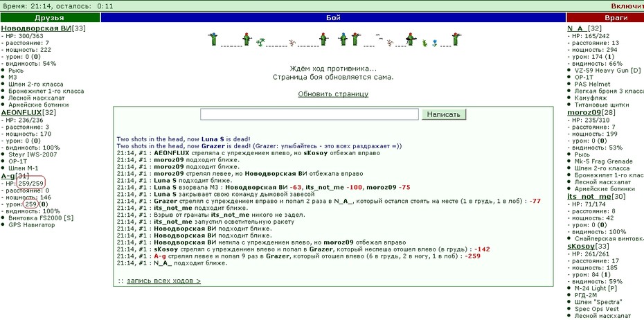The height and width of the screenshot is (320, 644).
Task: Click log line A-g hitting Grazer 9 times
Action: pos(298,256)
